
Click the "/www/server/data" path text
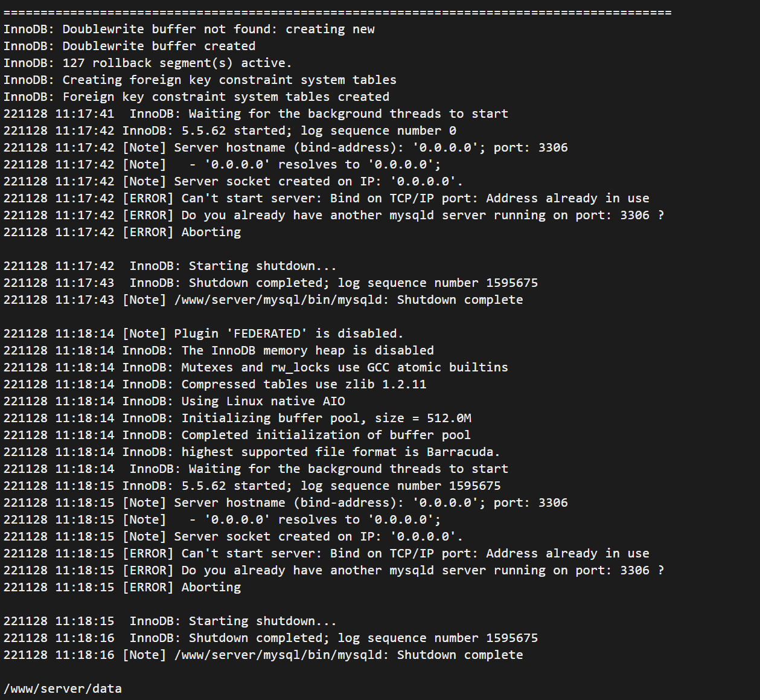[x=63, y=689]
